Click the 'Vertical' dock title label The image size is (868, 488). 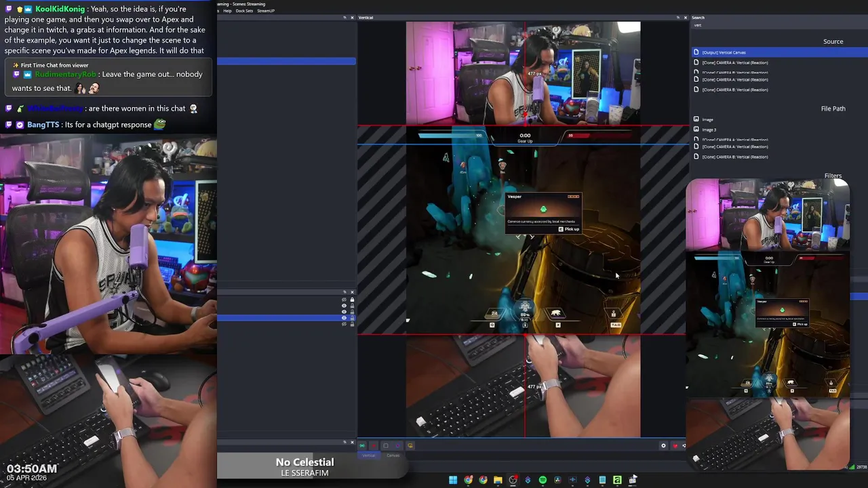click(366, 17)
